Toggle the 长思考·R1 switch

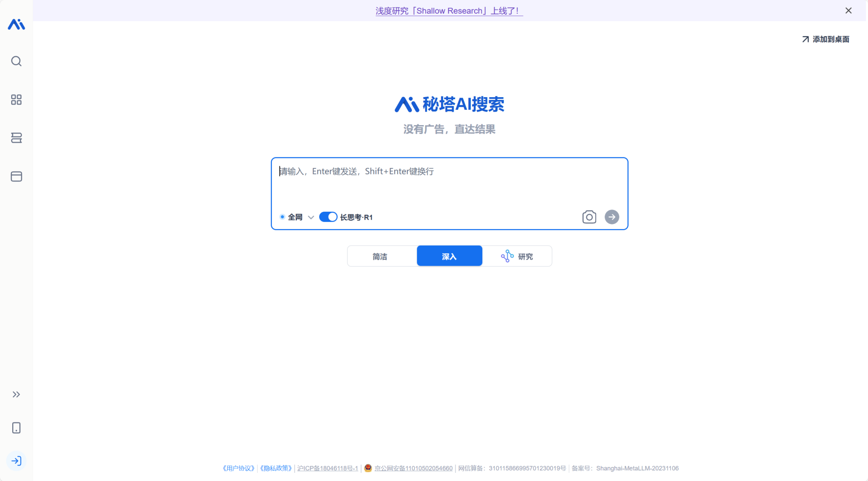328,217
